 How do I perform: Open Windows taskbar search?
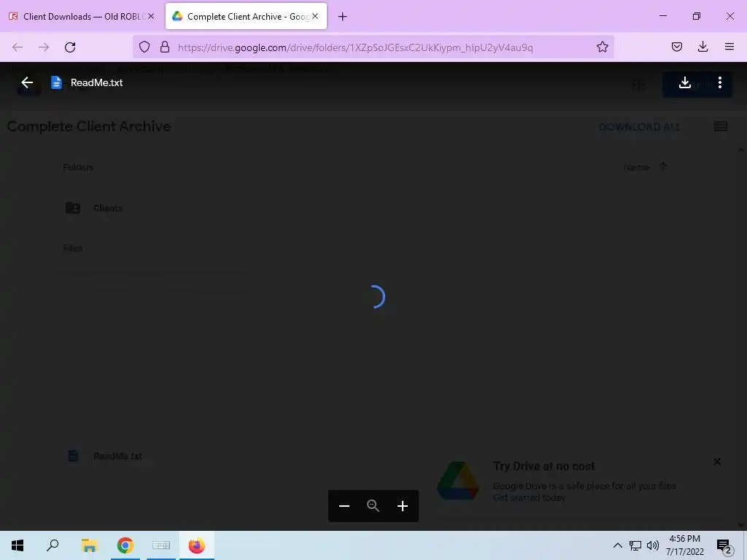pyautogui.click(x=53, y=545)
